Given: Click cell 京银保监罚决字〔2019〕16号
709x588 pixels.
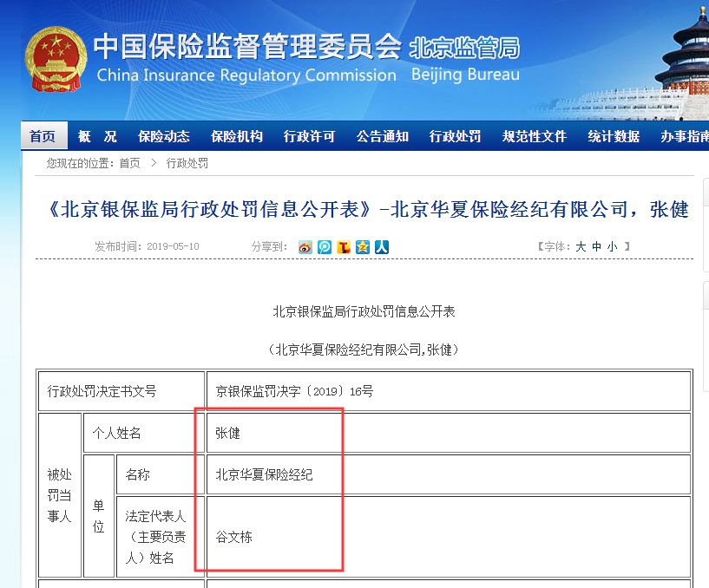Looking at the screenshot, I should click(448, 391).
